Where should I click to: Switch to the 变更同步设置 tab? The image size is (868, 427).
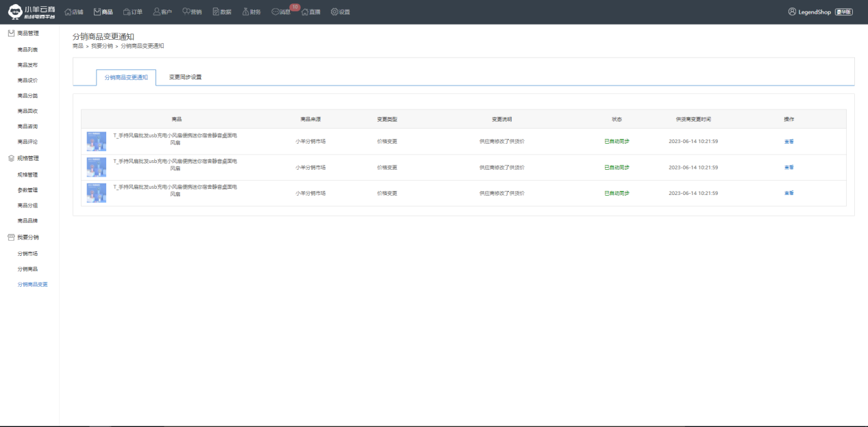click(x=185, y=77)
